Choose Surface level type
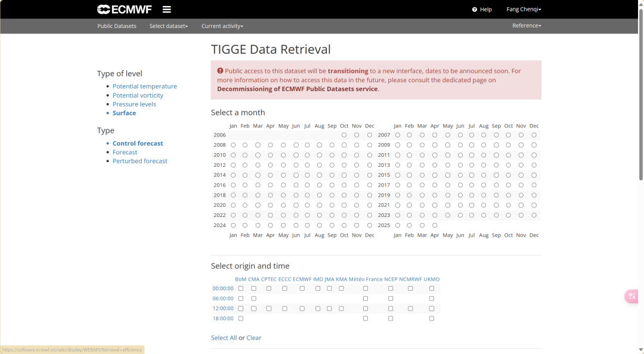644x354 pixels. click(124, 113)
